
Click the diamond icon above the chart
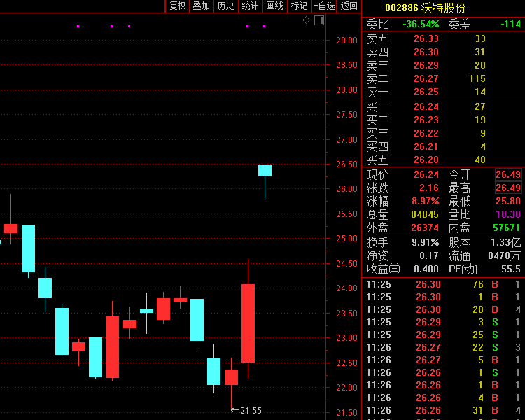click(306, 20)
